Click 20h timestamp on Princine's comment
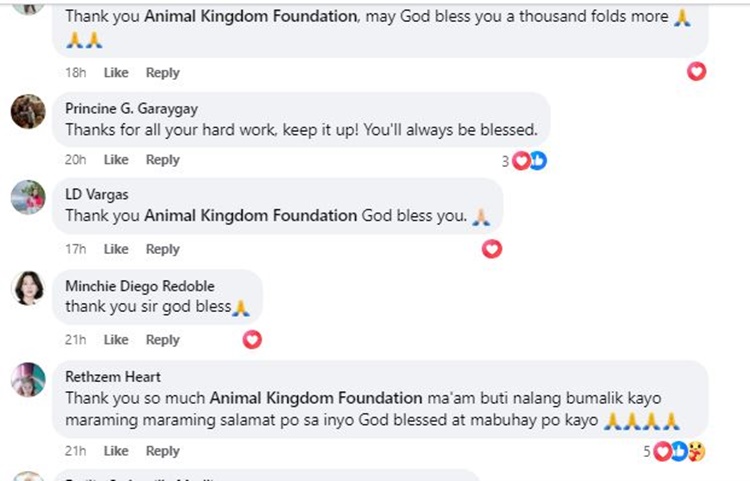Screen dimensions: 750x481 pyautogui.click(x=76, y=160)
